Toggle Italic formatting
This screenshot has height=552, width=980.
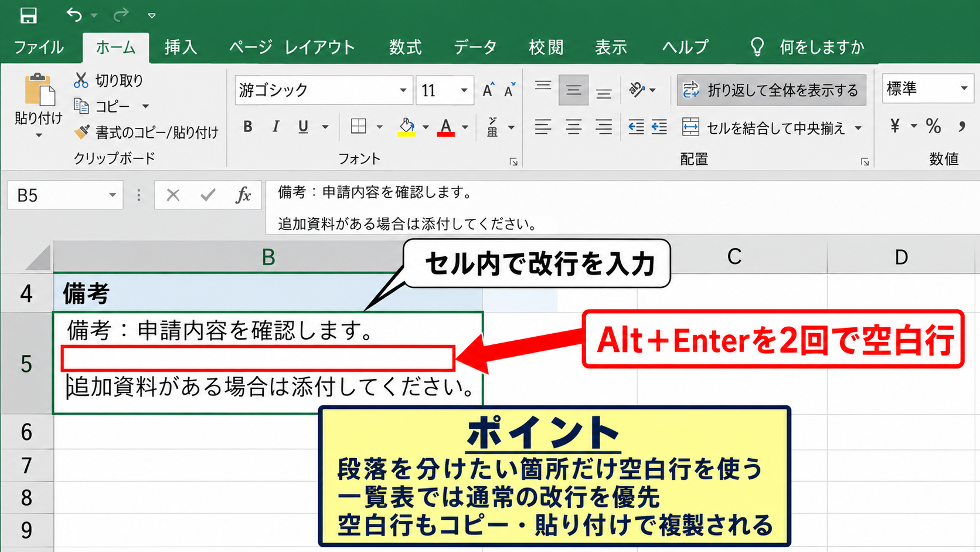pos(275,127)
